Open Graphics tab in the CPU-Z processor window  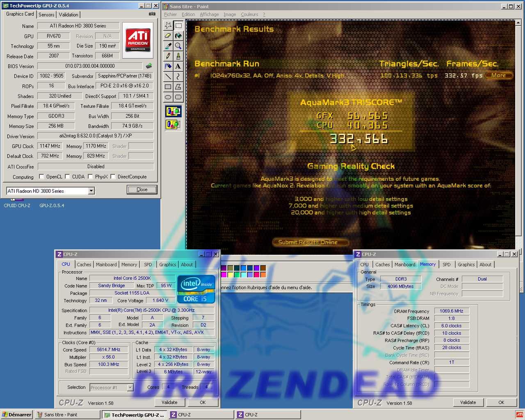(x=168, y=265)
